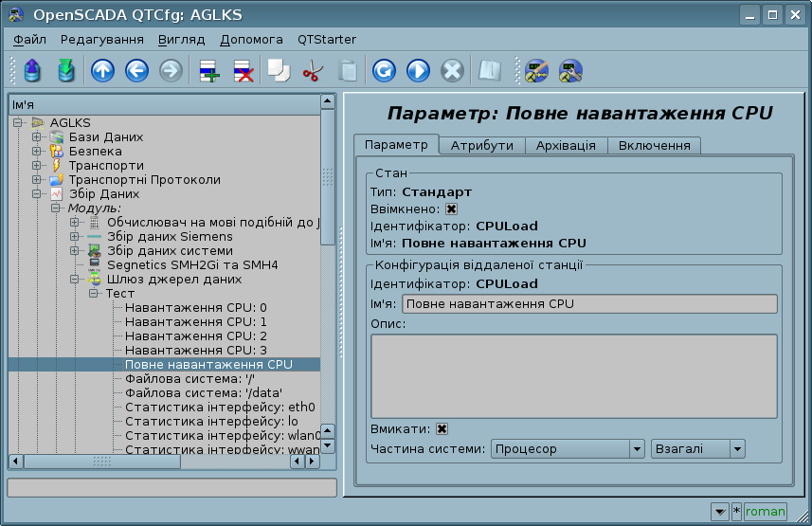
Task: Click the Delete item toolbar icon
Action: click(x=244, y=70)
